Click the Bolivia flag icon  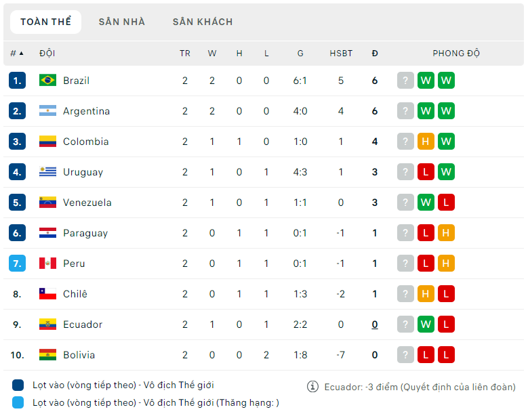click(x=47, y=355)
